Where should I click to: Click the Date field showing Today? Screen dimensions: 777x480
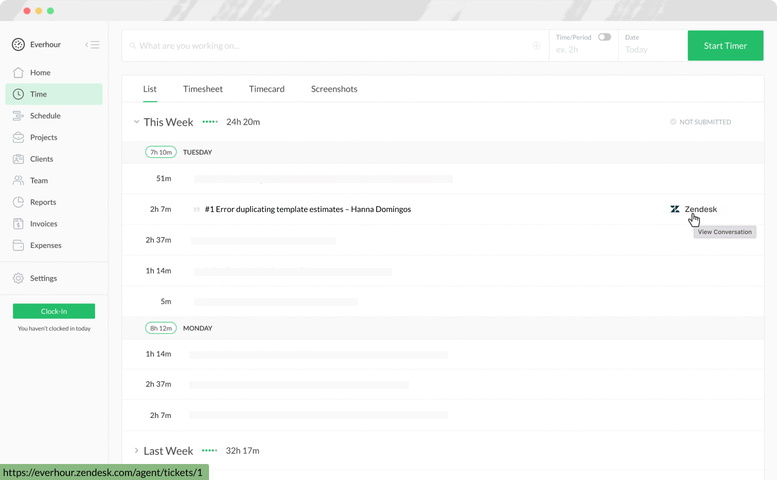click(653, 46)
